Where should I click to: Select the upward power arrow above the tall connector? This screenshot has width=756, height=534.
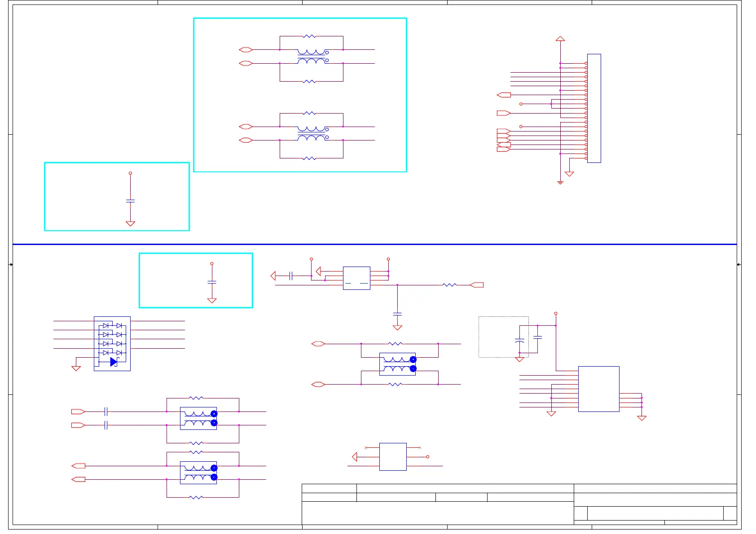pyautogui.click(x=560, y=39)
